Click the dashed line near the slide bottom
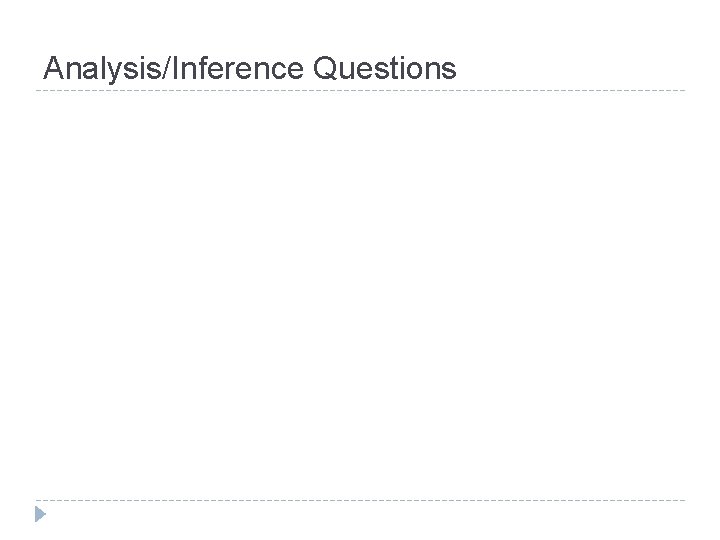Screen dimensions: 720x540 [360, 500]
